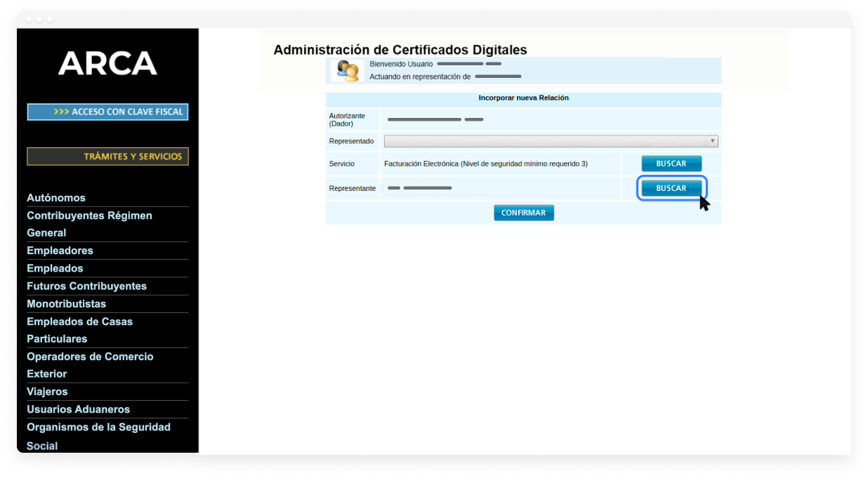Open Operadores de Comercio Exterior

(x=90, y=365)
